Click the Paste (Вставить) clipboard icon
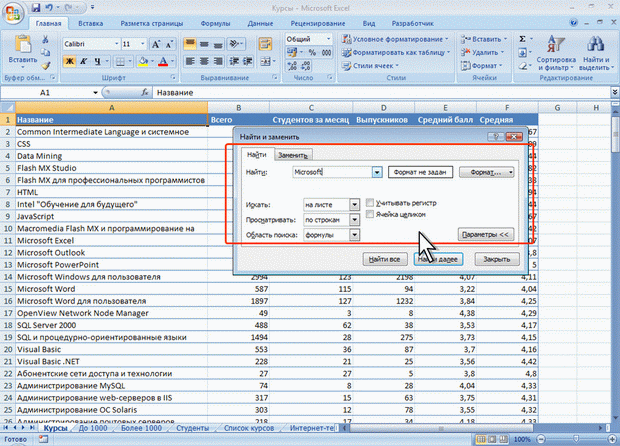Viewport: 620px width, 446px height. pyautogui.click(x=23, y=47)
